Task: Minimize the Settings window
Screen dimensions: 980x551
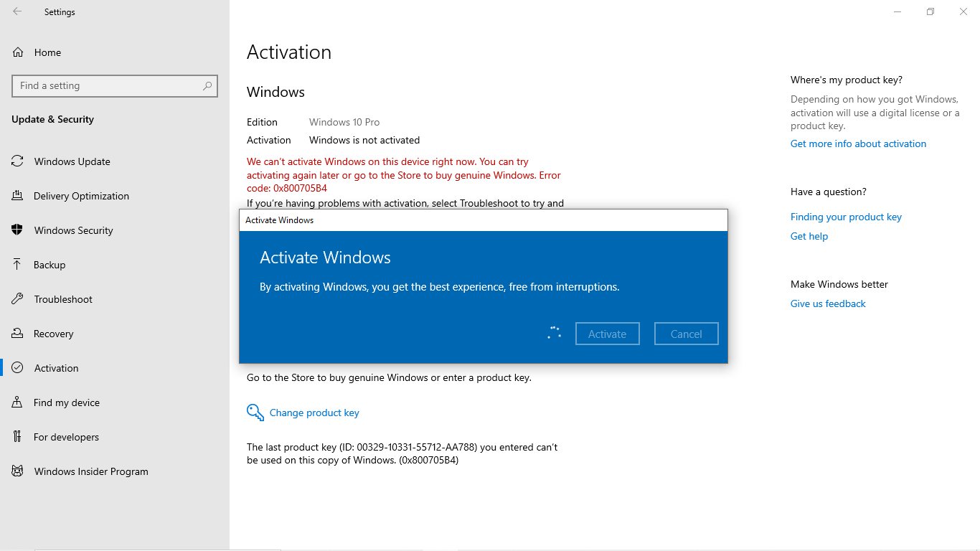Action: pos(897,11)
